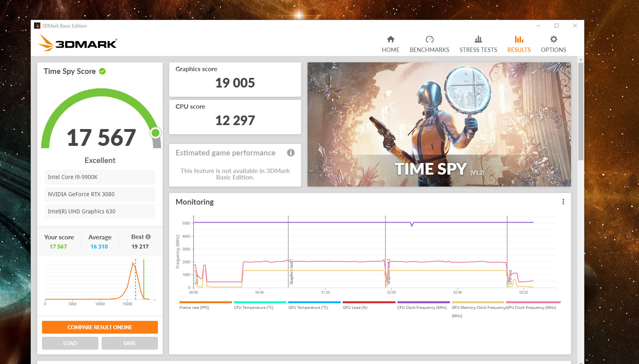639x364 pixels.
Task: Click the 3DMark title bar app icon
Action: coord(37,26)
